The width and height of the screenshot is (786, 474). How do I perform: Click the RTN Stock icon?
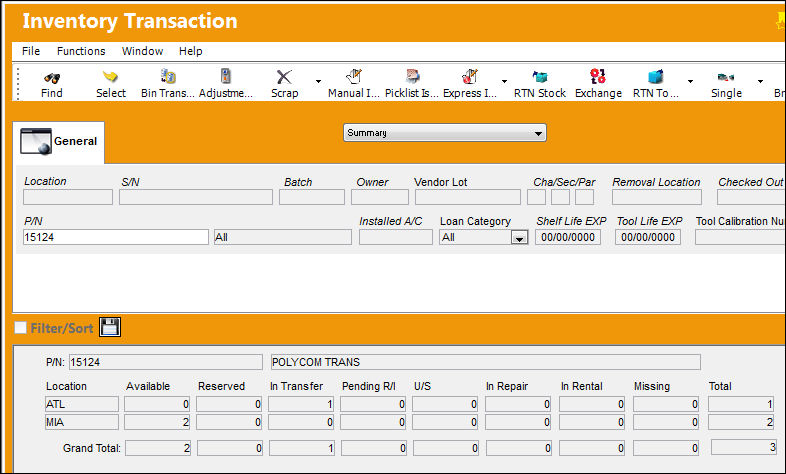coord(540,77)
